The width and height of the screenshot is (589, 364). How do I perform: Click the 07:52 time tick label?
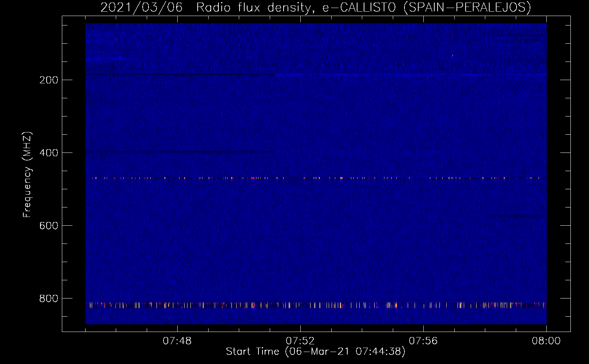300,341
